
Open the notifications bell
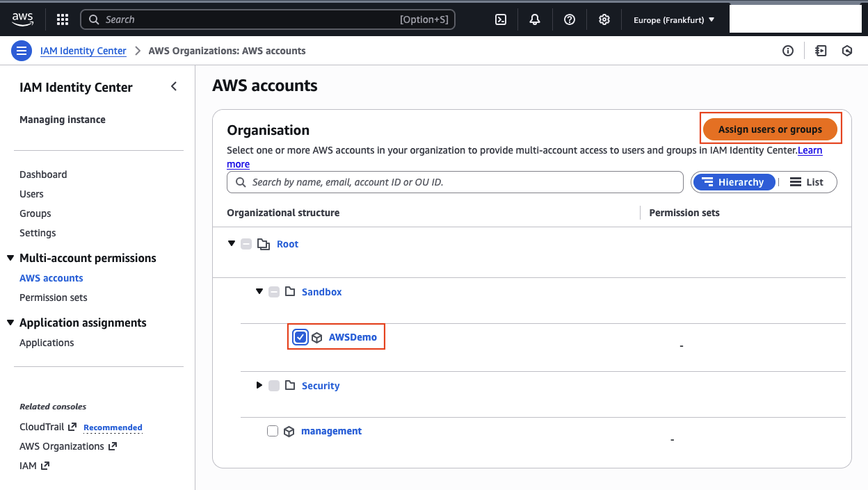tap(534, 19)
